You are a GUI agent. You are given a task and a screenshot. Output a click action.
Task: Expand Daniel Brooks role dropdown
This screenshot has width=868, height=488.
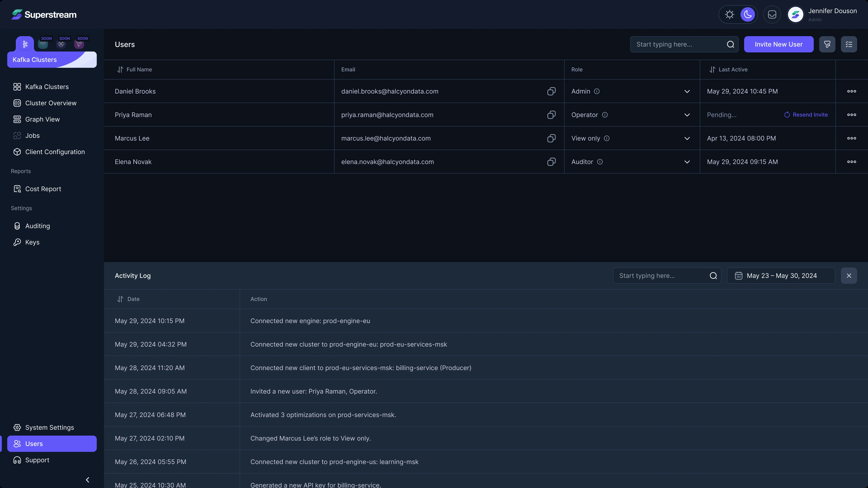687,91
